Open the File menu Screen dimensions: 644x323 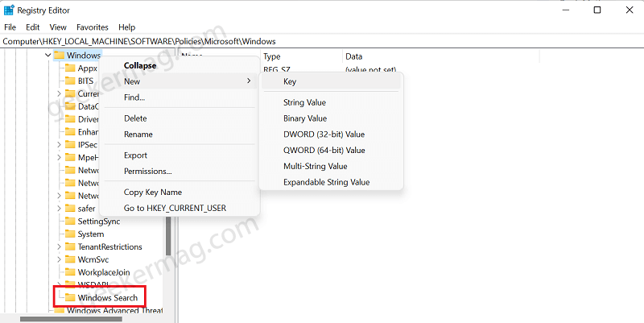[x=10, y=27]
